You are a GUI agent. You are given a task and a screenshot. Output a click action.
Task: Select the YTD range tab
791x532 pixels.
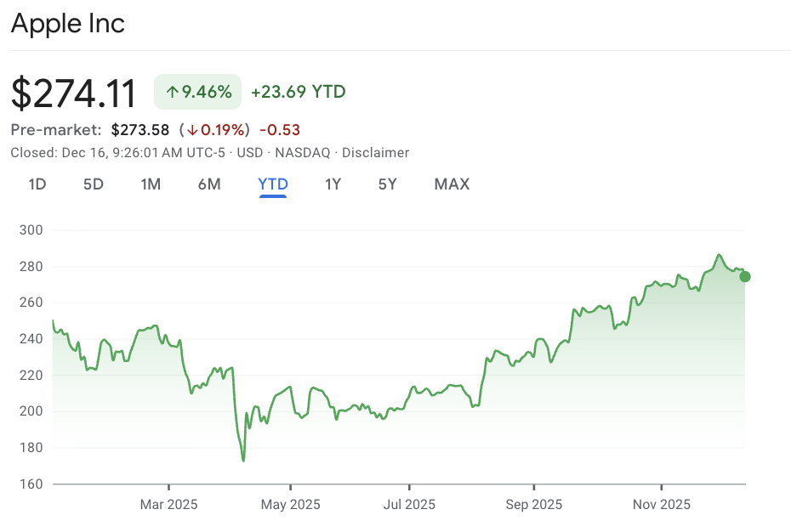273,184
